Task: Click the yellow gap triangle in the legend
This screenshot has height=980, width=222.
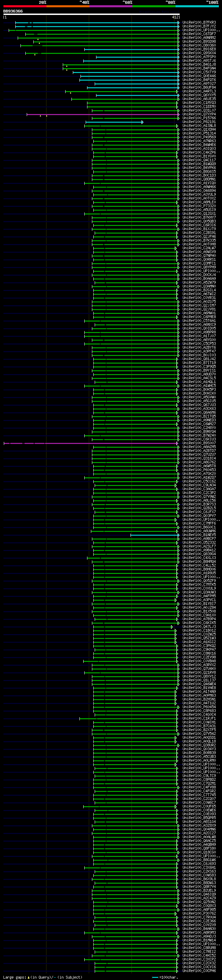Action: [x=28, y=977]
